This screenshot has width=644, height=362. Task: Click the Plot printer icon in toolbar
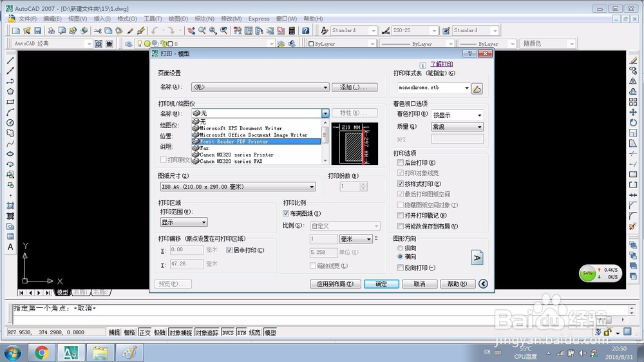point(52,30)
